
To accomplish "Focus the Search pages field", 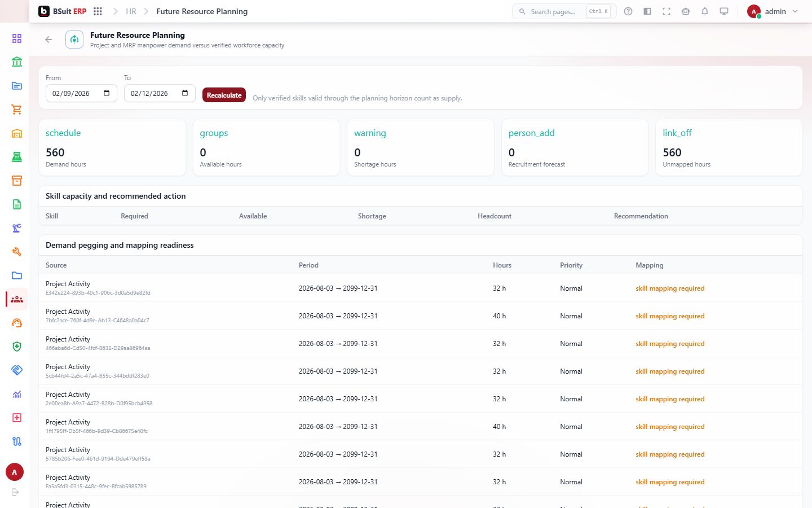I will pos(564,11).
